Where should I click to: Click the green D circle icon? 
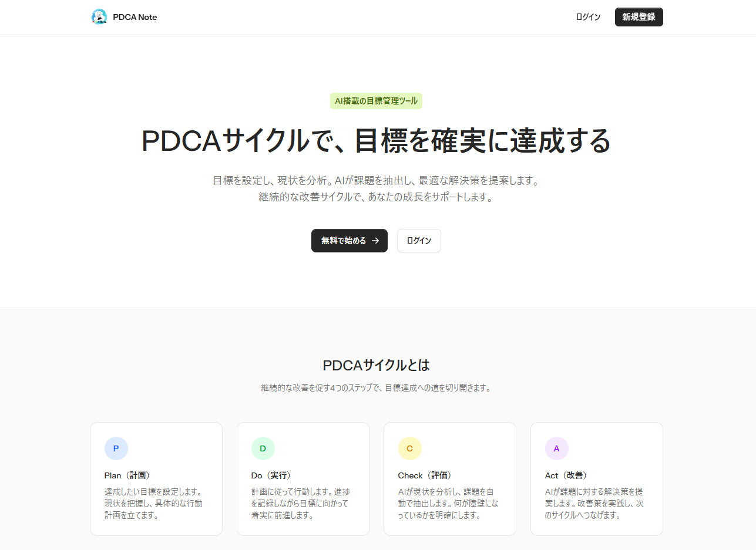[x=263, y=448]
